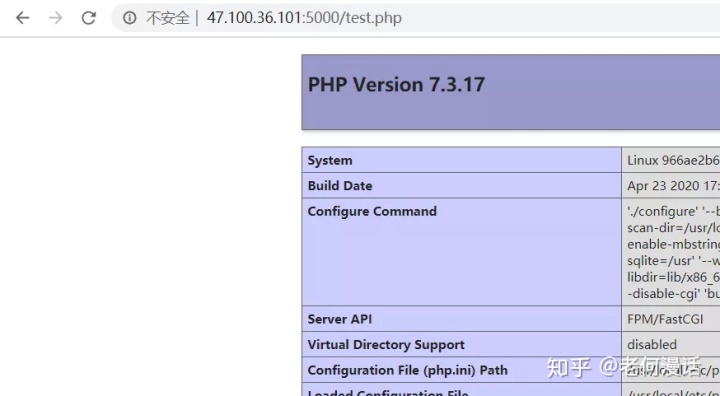Select the Configure Command row label
Image resolution: width=720 pixels, height=396 pixels.
click(372, 211)
